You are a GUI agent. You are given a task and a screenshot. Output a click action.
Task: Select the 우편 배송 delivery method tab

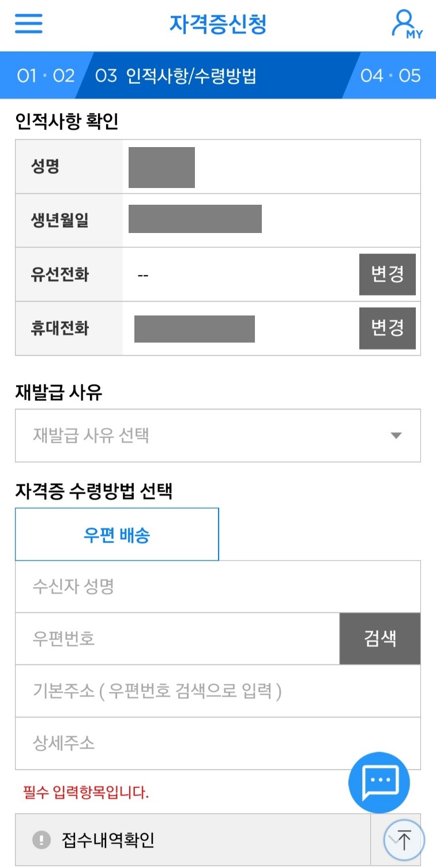pyautogui.click(x=116, y=534)
